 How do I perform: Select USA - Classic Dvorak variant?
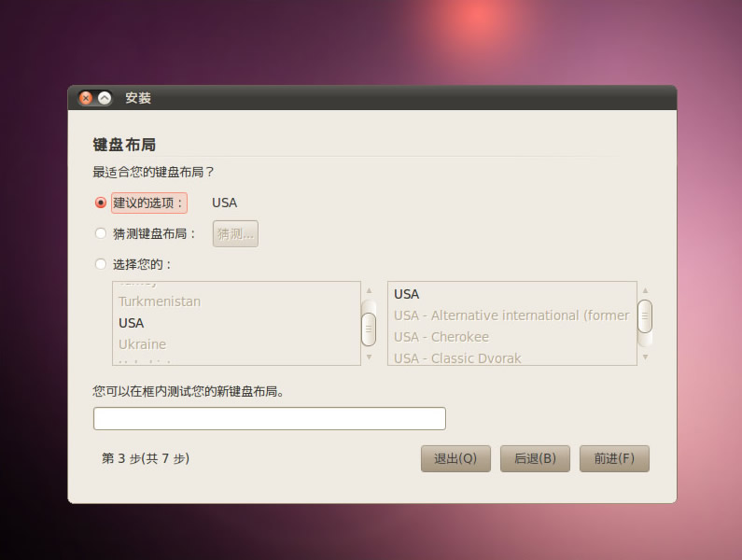click(x=512, y=357)
